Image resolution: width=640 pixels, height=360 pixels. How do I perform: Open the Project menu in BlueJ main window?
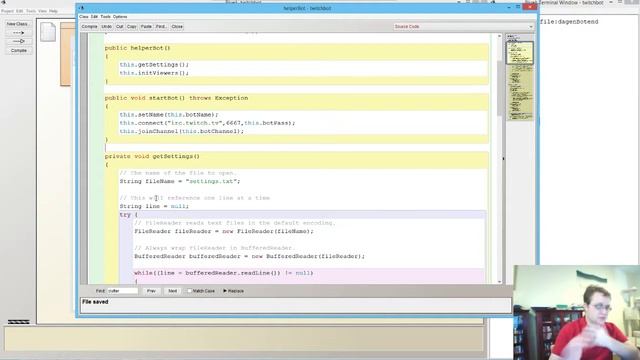[x=7, y=11]
